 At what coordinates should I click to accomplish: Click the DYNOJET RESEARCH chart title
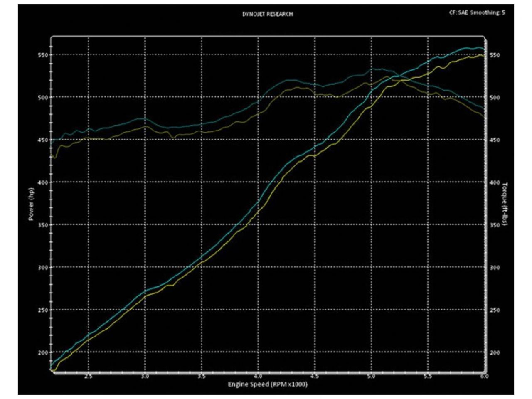point(268,14)
